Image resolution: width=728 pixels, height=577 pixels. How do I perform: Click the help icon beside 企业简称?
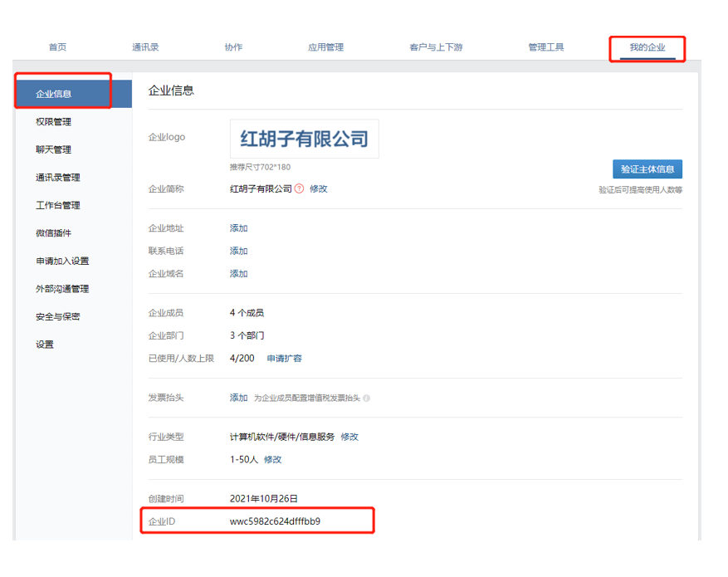pyautogui.click(x=300, y=188)
